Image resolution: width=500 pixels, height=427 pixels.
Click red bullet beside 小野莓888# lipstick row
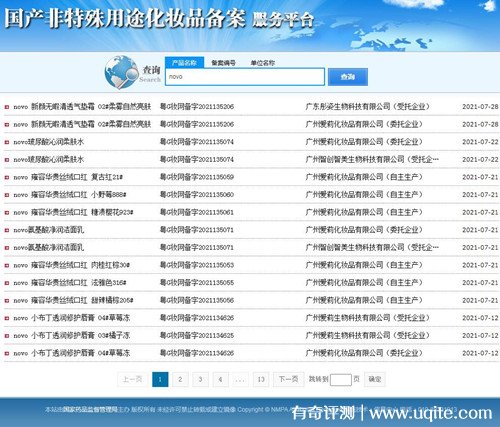(x=7, y=195)
